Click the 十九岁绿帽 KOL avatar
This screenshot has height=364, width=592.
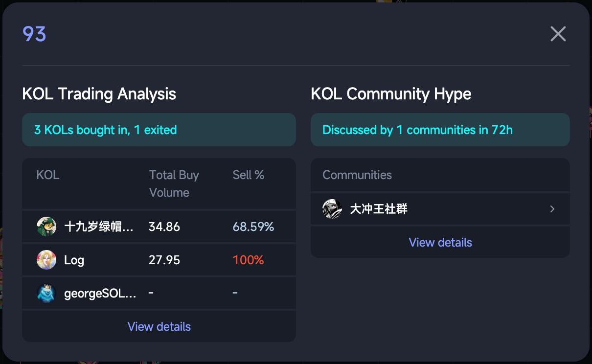(x=46, y=227)
